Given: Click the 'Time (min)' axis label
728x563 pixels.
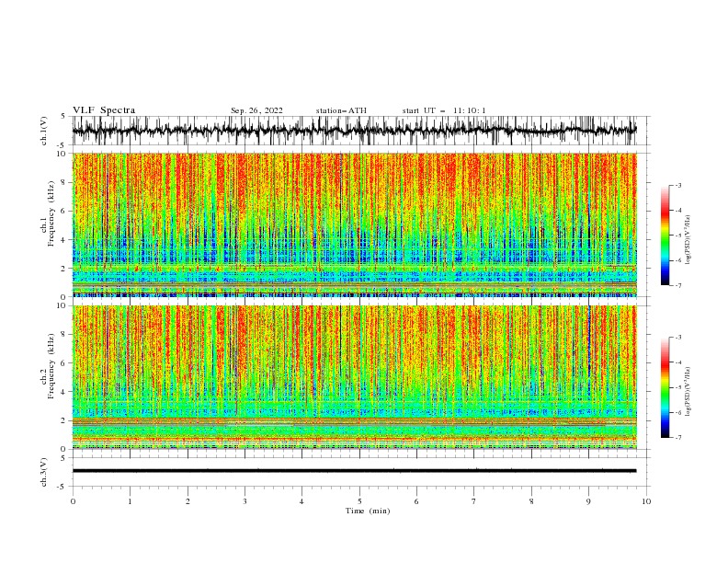Looking at the screenshot, I should pos(368,511).
